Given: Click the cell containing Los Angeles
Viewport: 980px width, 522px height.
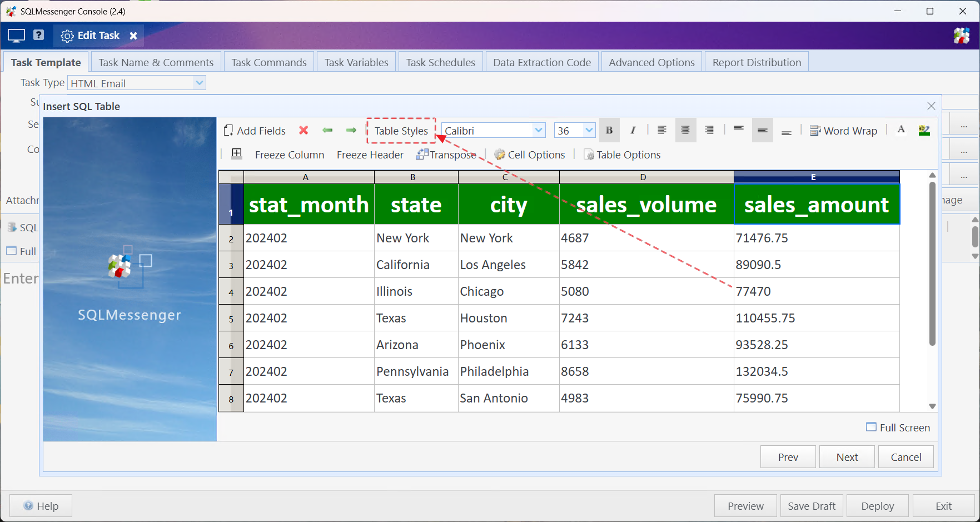Looking at the screenshot, I should tap(509, 265).
